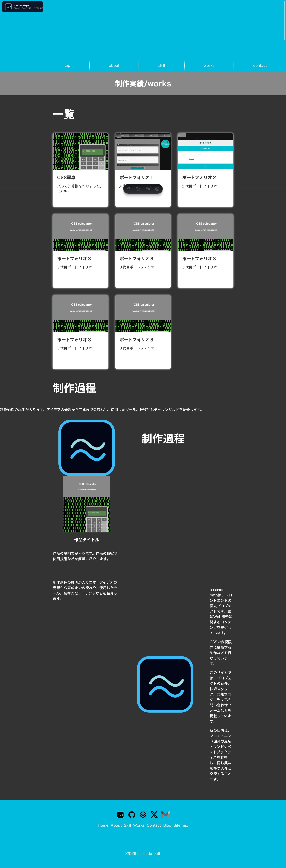Click the text 2代目ポートフォリオ
Viewport: 286px width, 868px height.
199,186
